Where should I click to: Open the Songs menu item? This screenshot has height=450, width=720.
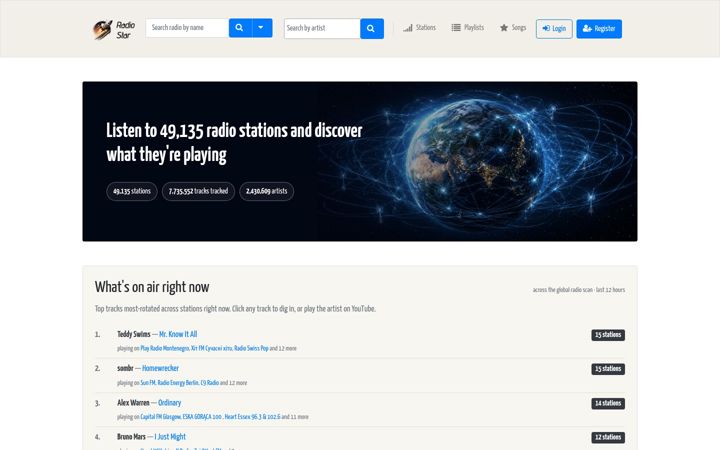click(x=513, y=28)
